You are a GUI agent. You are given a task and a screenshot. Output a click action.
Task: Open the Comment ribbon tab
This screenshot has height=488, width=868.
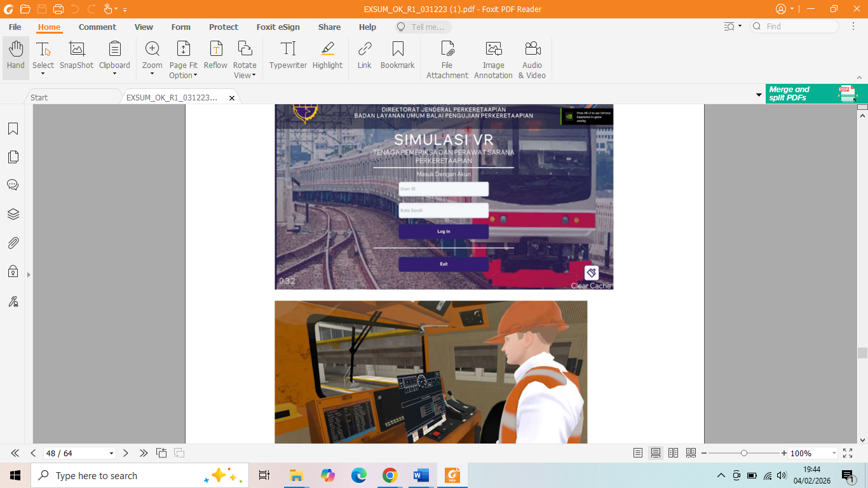coord(97,27)
